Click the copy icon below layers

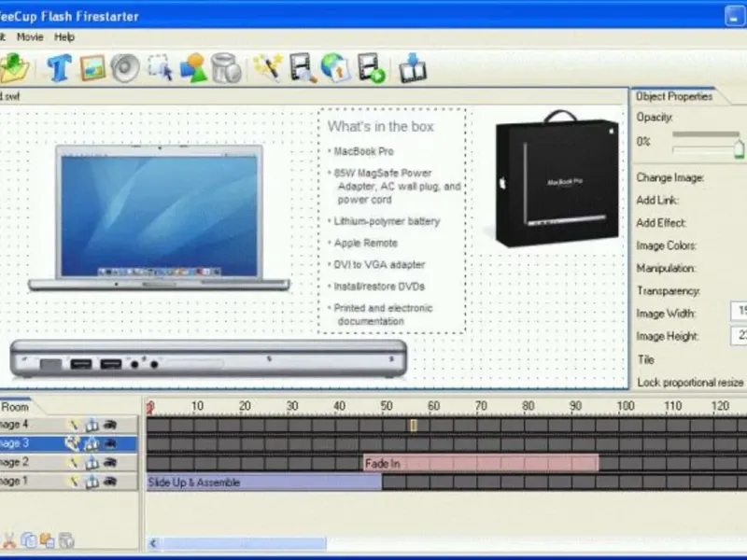tap(29, 540)
